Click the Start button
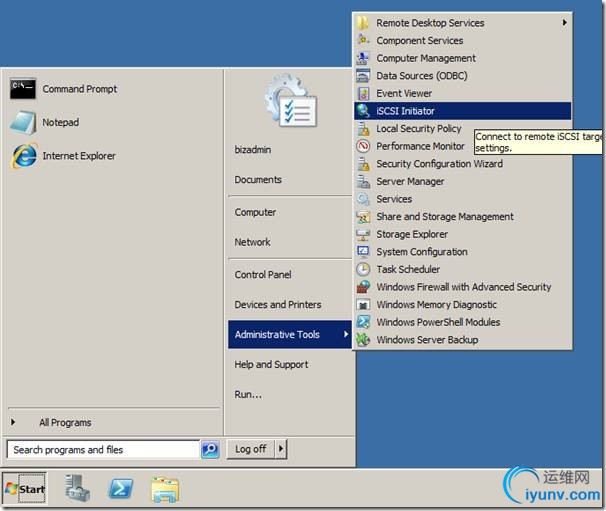Screen dimensions: 606x511 click(x=25, y=489)
